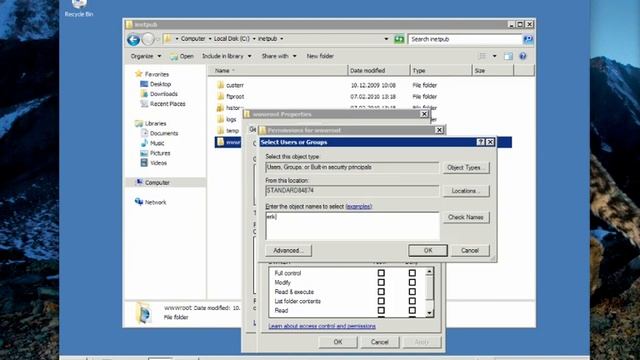Click the wwwroot folder thumbnail in details pane
640x360 pixels.
pyautogui.click(x=144, y=313)
